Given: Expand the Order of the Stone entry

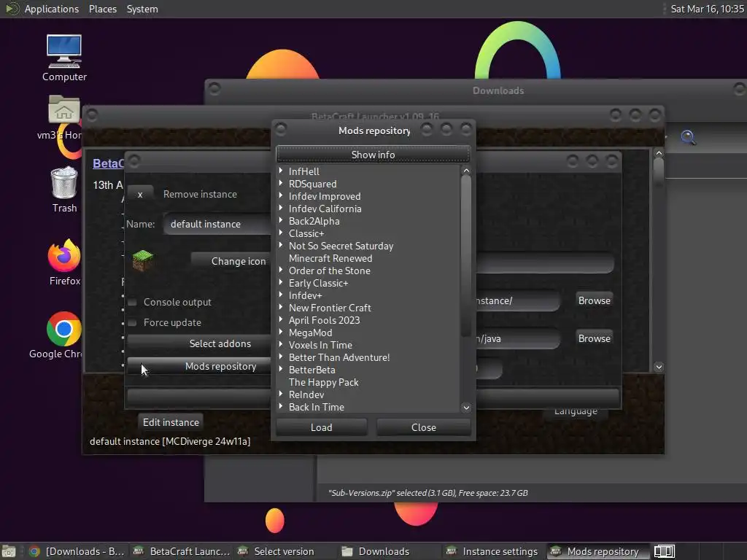Looking at the screenshot, I should 281,270.
